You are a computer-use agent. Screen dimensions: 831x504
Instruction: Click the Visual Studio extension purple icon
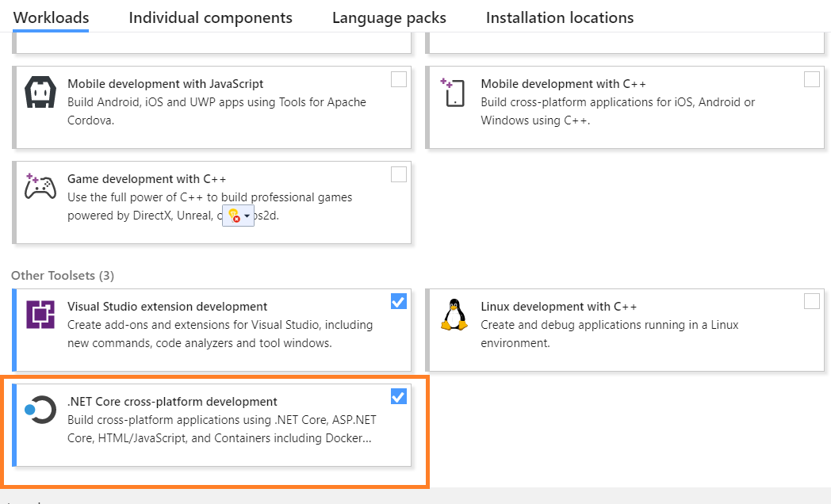(40, 315)
